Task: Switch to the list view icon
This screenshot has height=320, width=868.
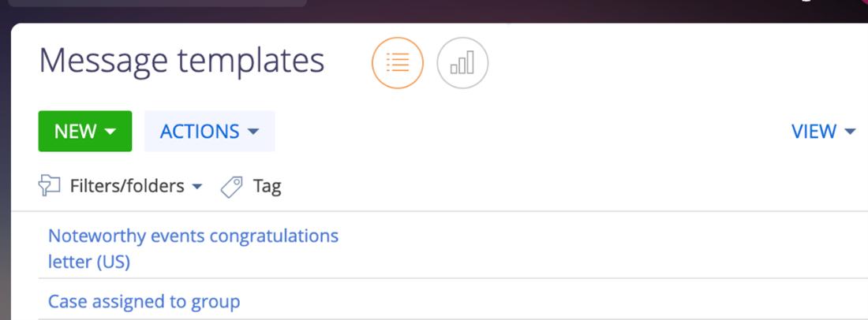Action: click(398, 63)
